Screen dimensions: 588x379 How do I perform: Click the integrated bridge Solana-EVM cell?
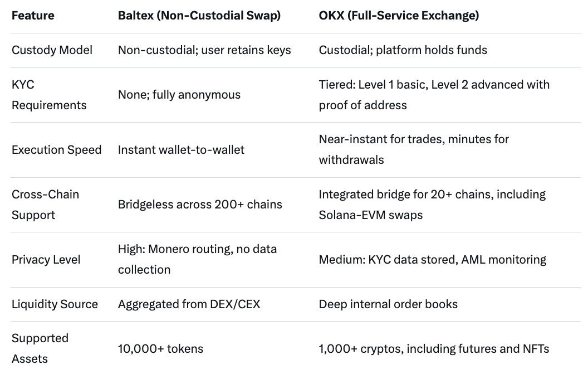coord(432,205)
